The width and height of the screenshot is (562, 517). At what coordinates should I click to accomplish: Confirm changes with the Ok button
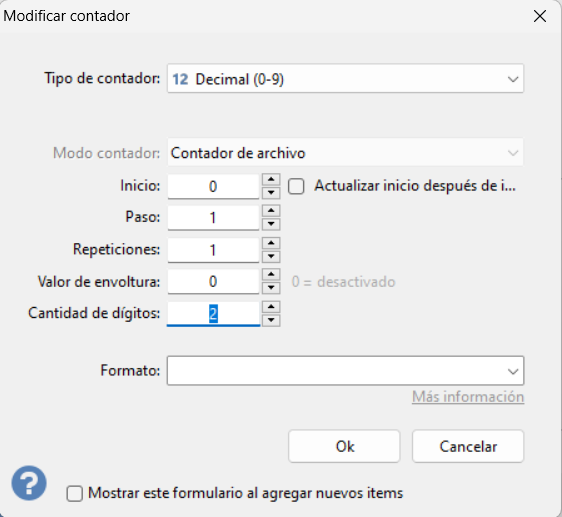click(344, 446)
